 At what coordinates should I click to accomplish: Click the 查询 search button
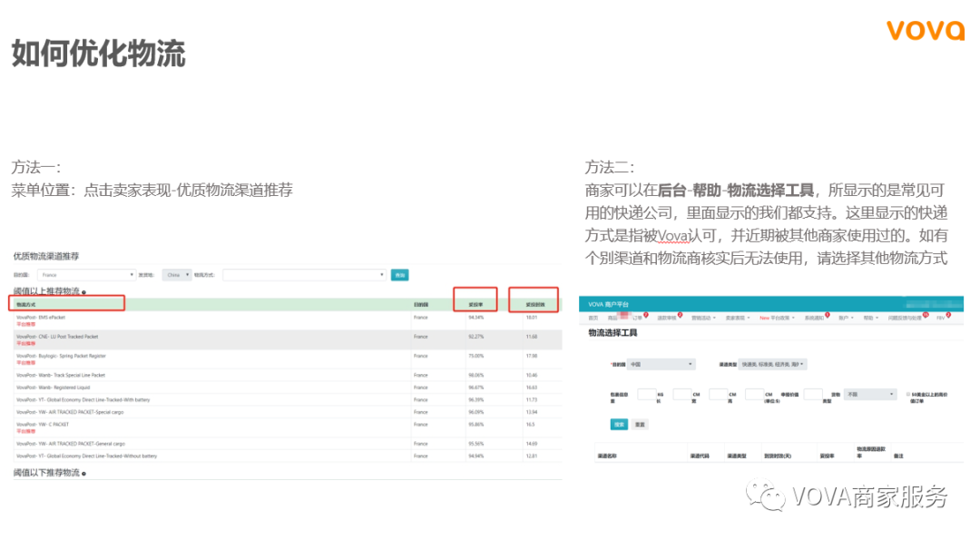401,274
